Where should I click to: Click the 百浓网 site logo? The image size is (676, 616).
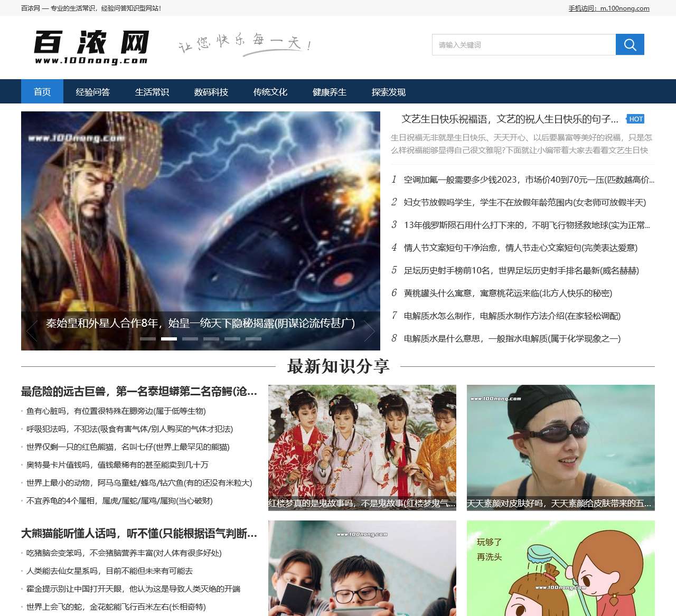click(x=91, y=47)
